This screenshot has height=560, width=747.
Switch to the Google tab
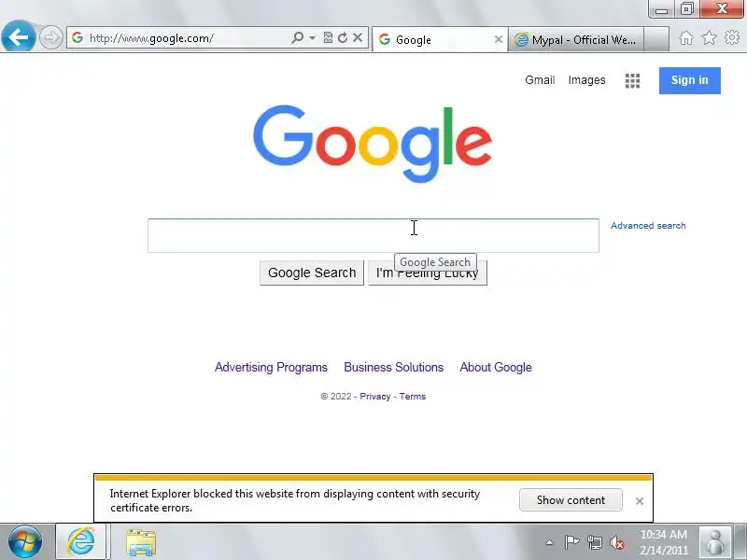tap(440, 39)
